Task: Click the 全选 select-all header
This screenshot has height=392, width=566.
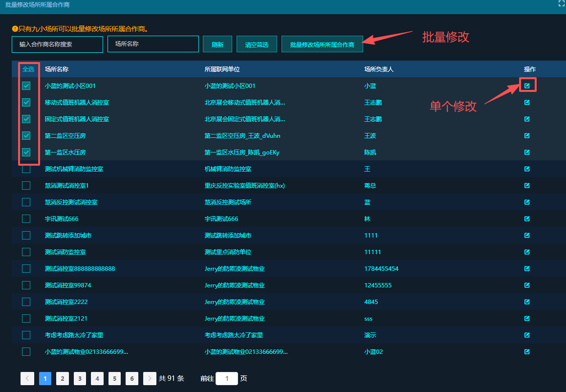Action: pos(28,69)
